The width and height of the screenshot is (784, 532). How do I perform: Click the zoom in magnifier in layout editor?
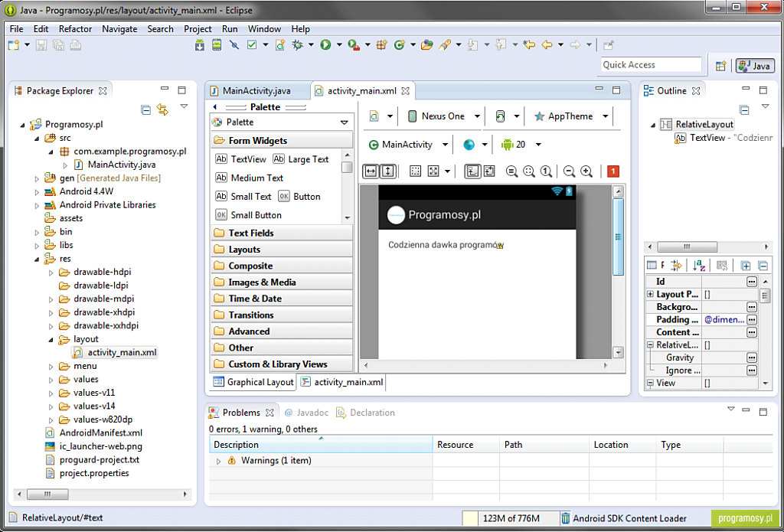point(586,171)
